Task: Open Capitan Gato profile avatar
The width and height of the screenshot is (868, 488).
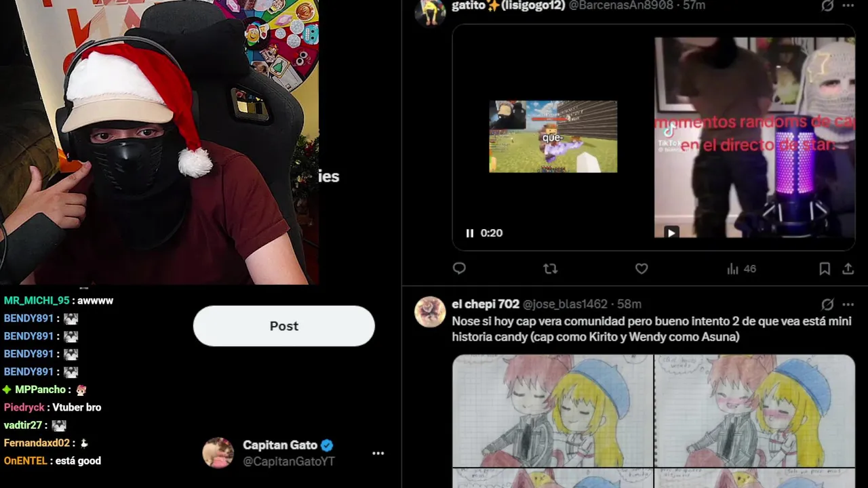Action: [218, 453]
